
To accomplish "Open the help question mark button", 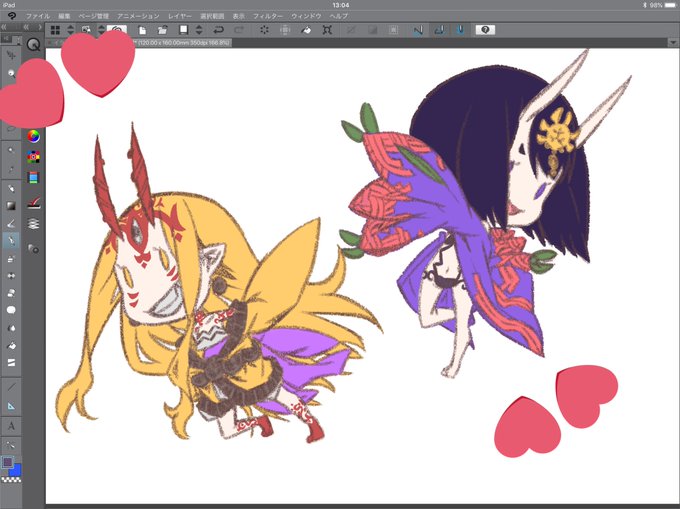I will [x=485, y=29].
